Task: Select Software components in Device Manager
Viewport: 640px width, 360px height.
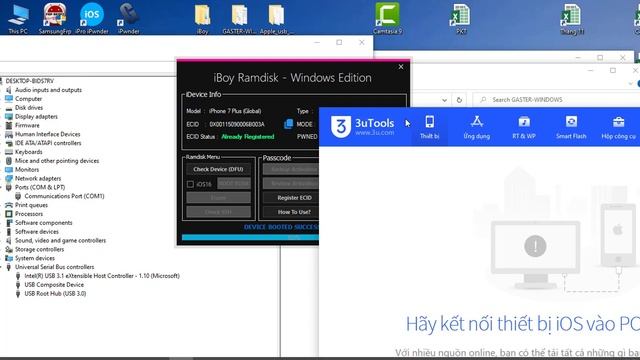Action: (44, 222)
